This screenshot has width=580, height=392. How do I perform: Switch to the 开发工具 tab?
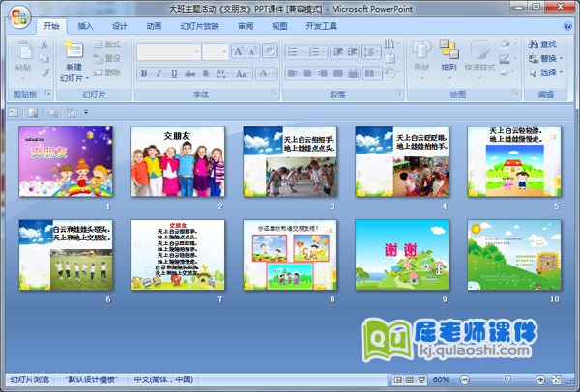tap(321, 26)
